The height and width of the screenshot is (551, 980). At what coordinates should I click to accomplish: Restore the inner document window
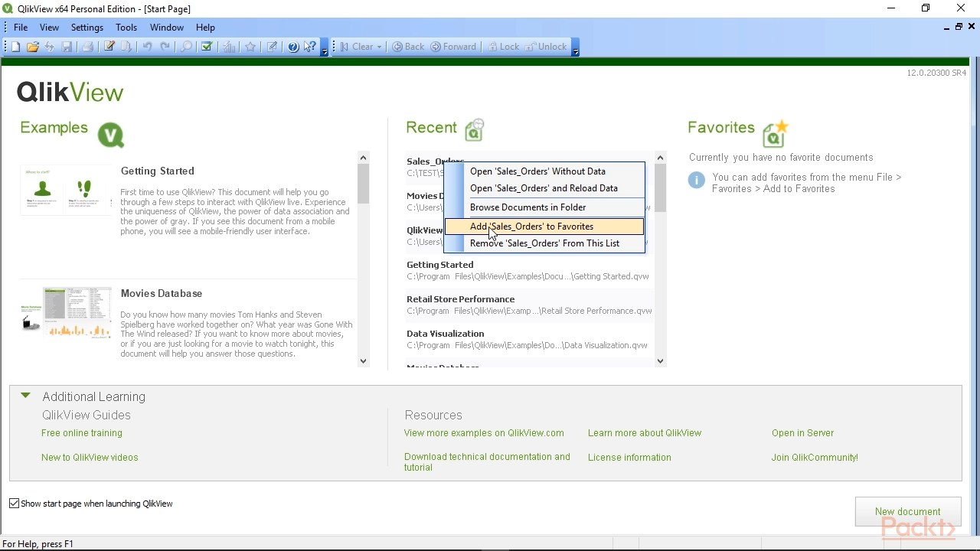[x=959, y=27]
